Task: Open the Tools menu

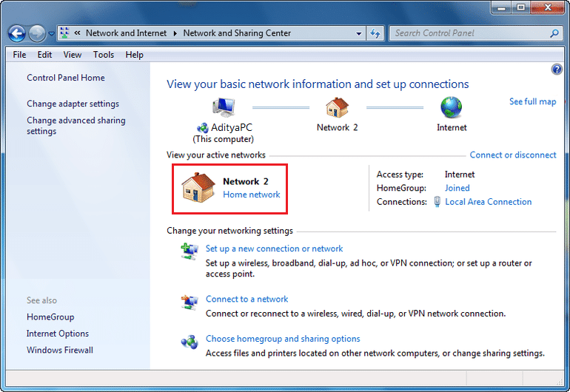Action: [103, 55]
